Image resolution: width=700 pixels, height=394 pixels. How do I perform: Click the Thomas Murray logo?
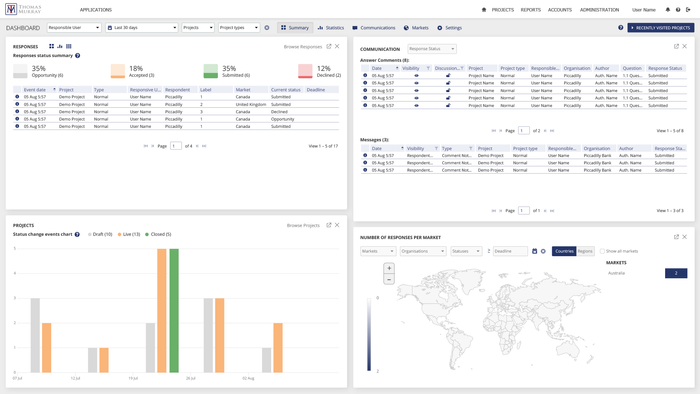pos(23,9)
